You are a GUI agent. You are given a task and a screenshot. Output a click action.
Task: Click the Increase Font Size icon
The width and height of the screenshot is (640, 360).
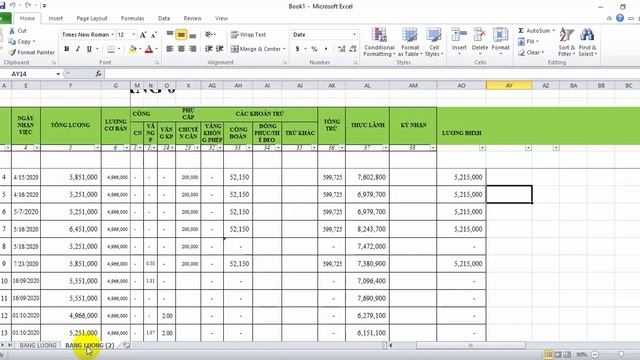click(143, 35)
